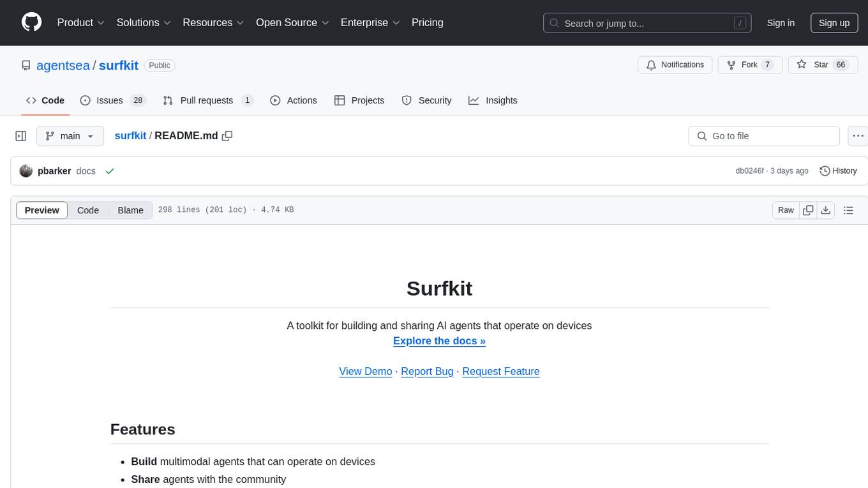Select the Preview view
868x488 pixels.
tap(42, 210)
